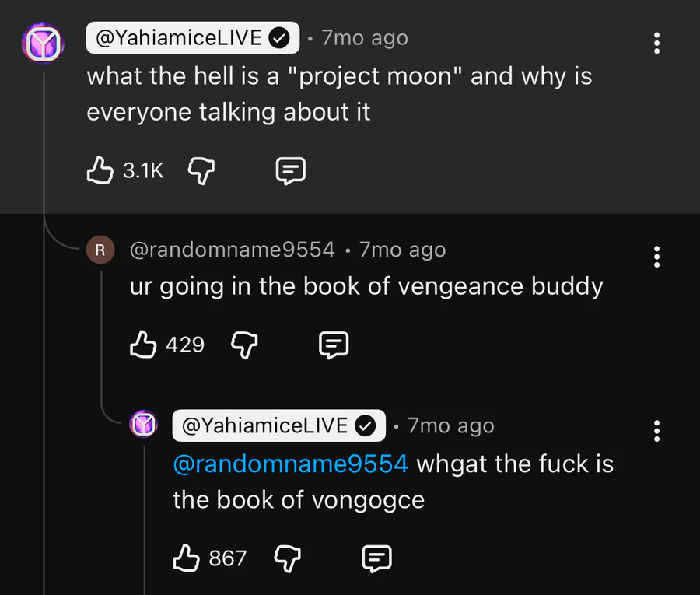Like the "book of vengeance" reply

(143, 344)
